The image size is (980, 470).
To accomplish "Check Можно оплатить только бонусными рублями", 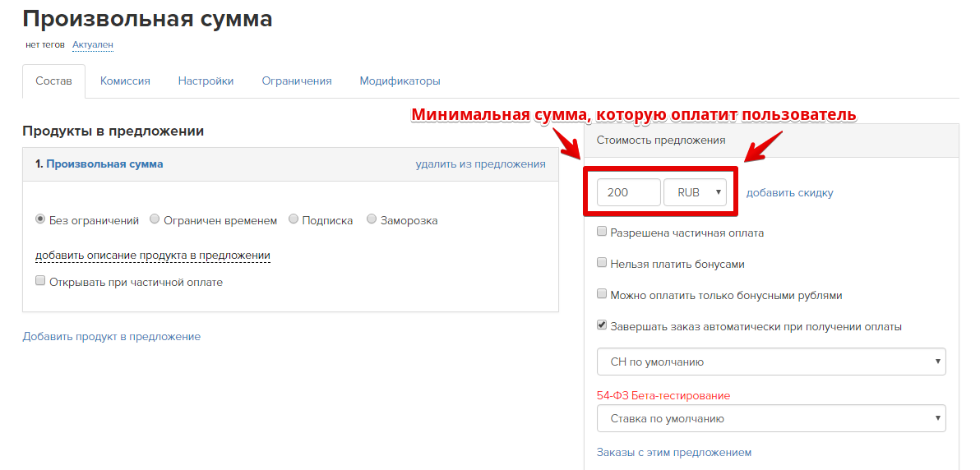I will pos(602,294).
